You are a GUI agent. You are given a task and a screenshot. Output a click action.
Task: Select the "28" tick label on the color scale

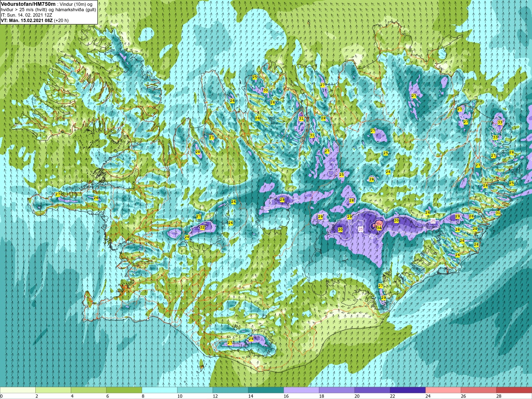pos(499,396)
